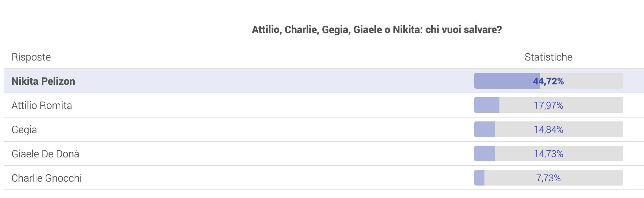
Task: Click the 14,73% statistics bar
Action: pos(548,153)
